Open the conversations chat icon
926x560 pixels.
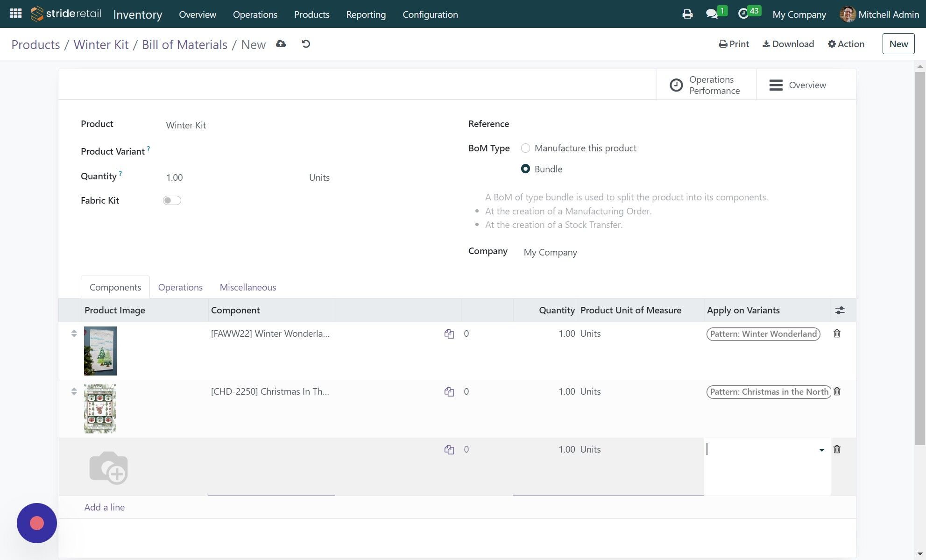tap(712, 14)
